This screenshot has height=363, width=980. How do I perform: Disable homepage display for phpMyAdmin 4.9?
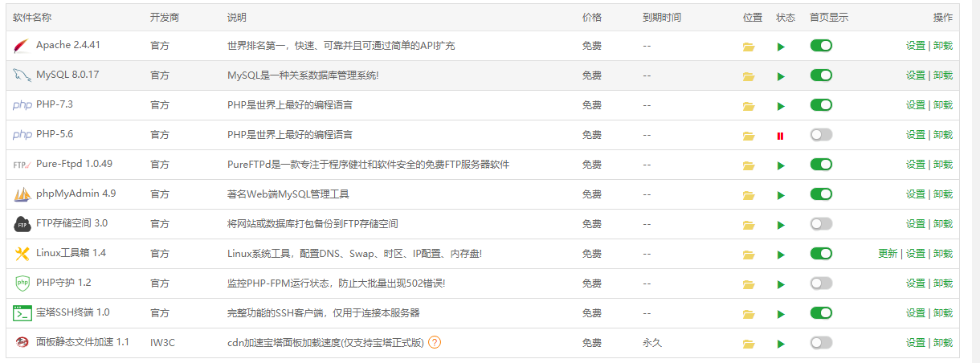click(x=821, y=194)
